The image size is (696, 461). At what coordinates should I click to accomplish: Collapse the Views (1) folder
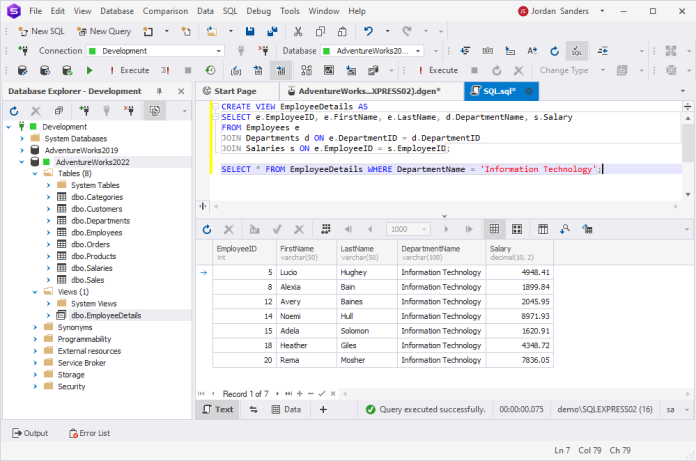click(x=35, y=292)
